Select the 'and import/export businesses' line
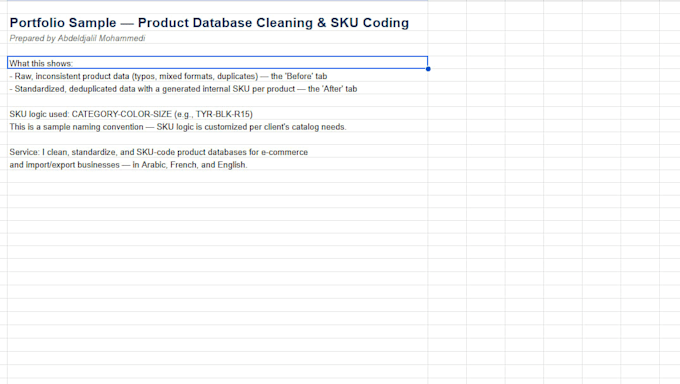 128,165
